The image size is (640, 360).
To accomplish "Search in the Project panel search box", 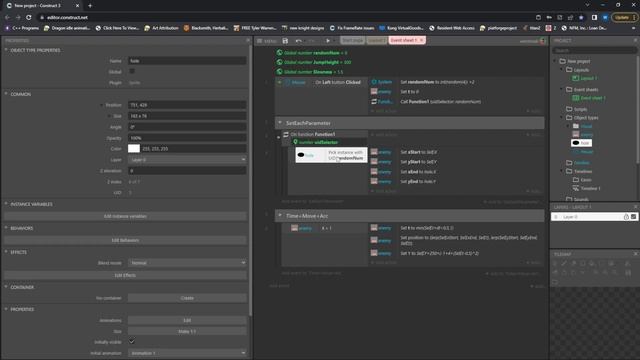I will (x=594, y=51).
